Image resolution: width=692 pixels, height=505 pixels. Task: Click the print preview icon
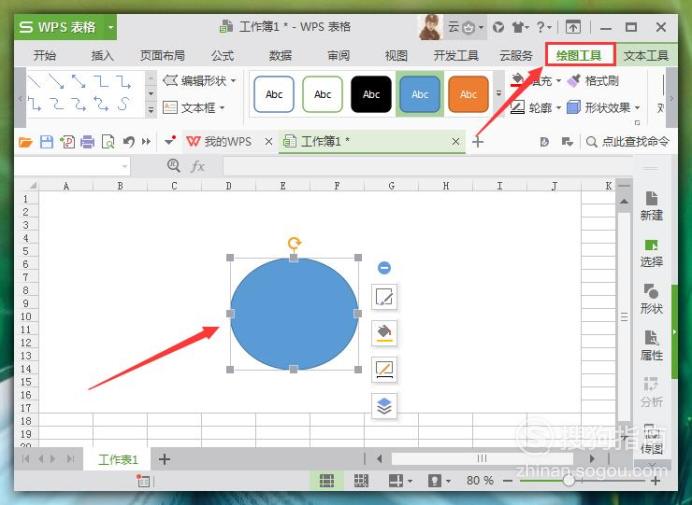[108, 142]
